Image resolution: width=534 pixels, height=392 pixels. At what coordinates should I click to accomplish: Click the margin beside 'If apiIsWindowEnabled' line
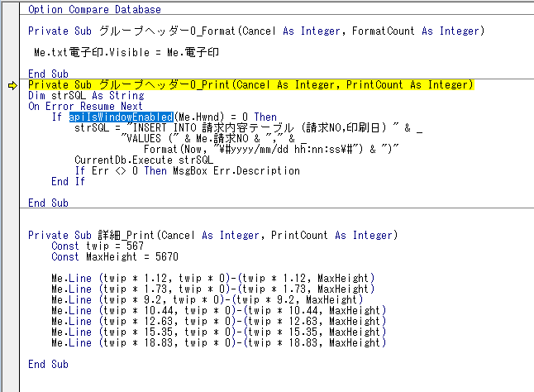click(x=11, y=117)
